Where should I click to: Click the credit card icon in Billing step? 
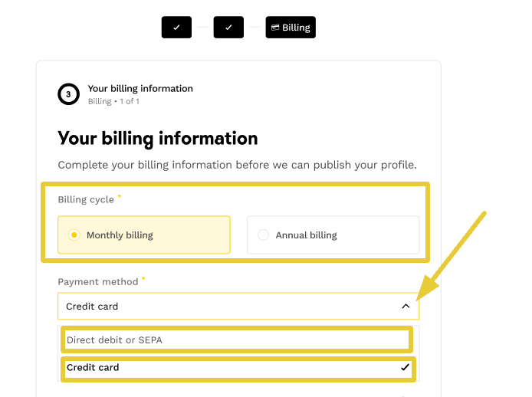[275, 28]
